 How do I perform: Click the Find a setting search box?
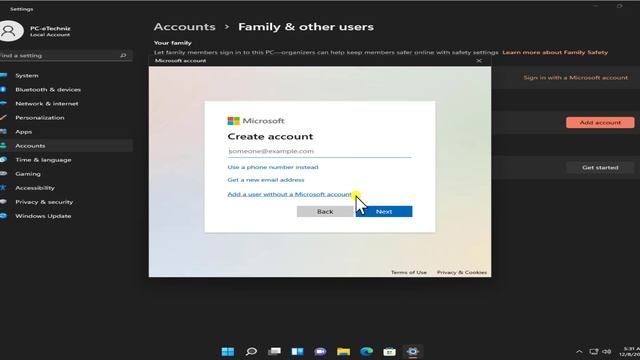(x=65, y=56)
